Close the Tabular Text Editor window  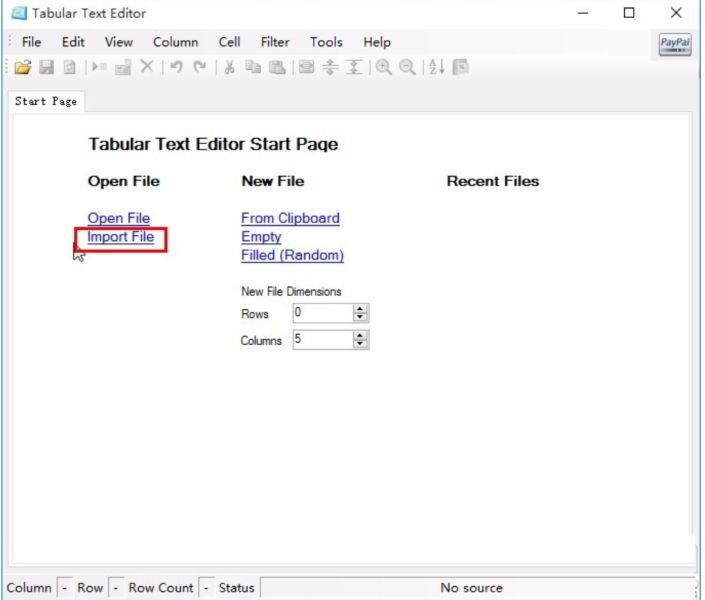[676, 13]
